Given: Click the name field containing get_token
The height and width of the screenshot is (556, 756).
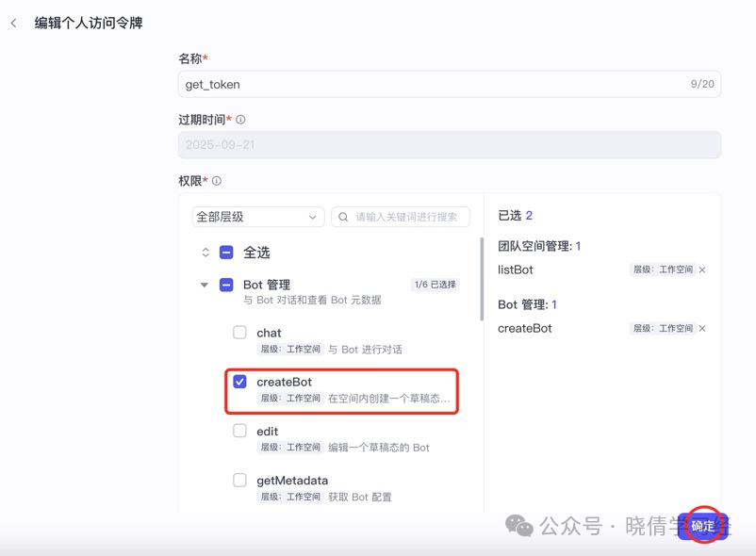Looking at the screenshot, I should (x=450, y=84).
